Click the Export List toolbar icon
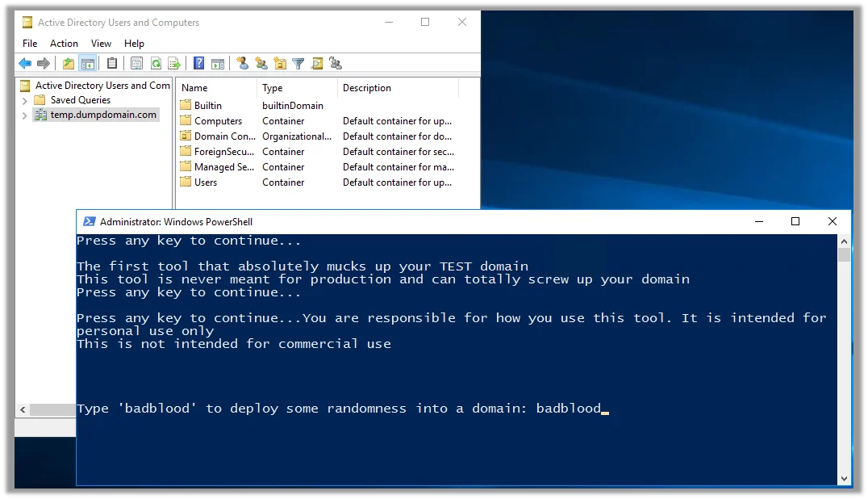Screen dimensions: 868x499 tap(174, 64)
